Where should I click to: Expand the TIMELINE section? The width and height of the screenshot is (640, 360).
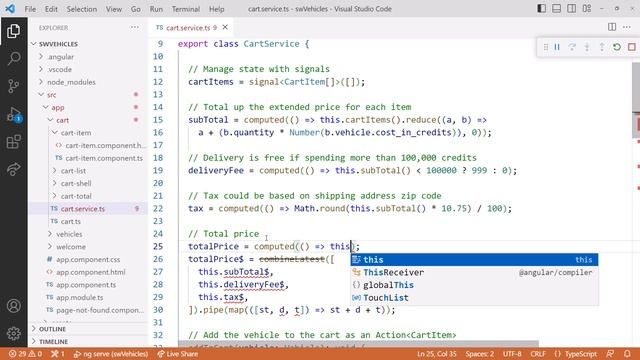(53, 341)
